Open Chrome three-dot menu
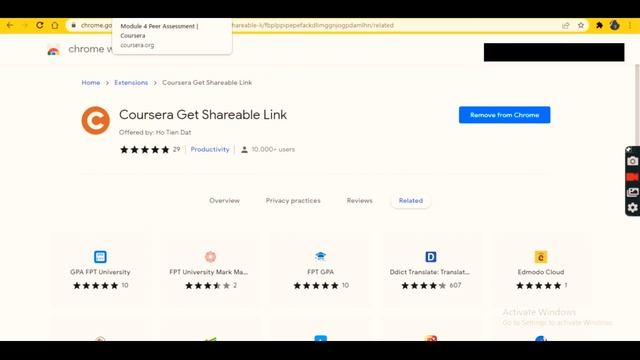640x360 pixels. (631, 25)
